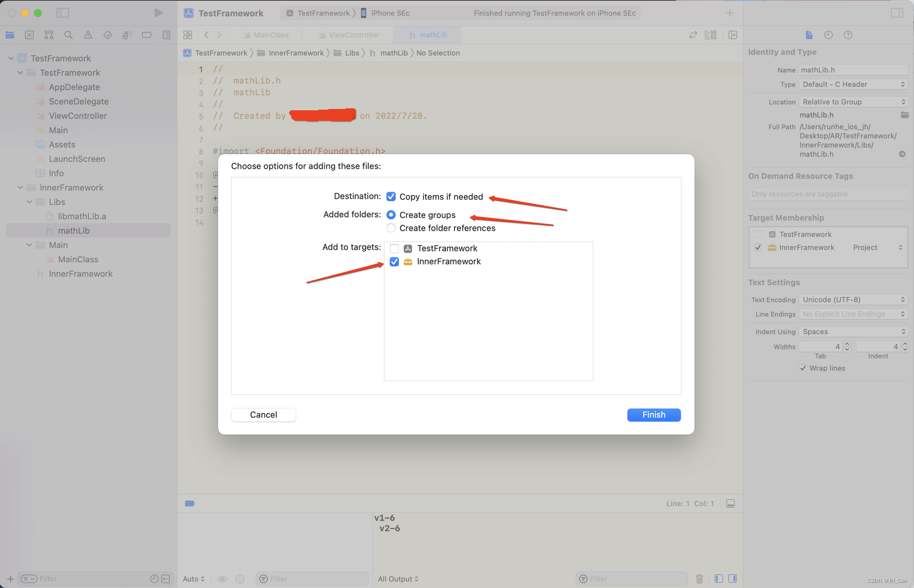Screen dimensions: 914x588
Task: Open the Report navigator icon
Action: click(x=166, y=35)
